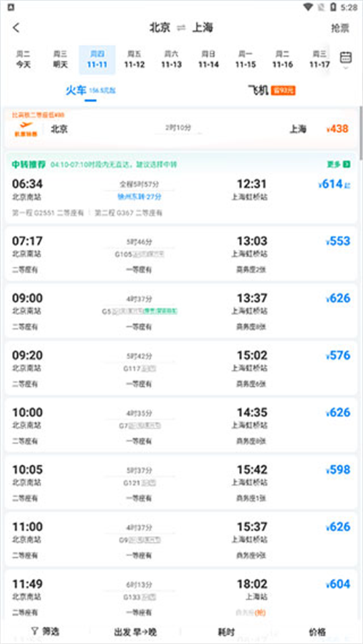Tap the Wi-Fi status bar icon
The image size is (363, 644).
tap(308, 7)
